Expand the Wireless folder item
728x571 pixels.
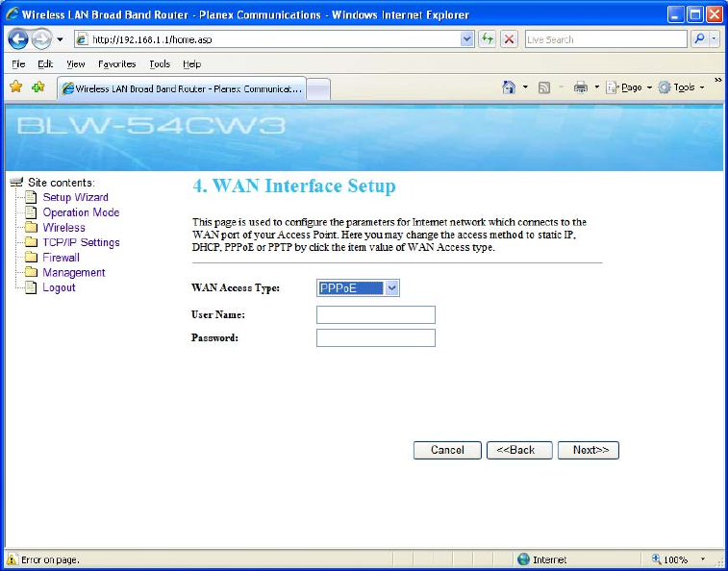click(x=63, y=228)
